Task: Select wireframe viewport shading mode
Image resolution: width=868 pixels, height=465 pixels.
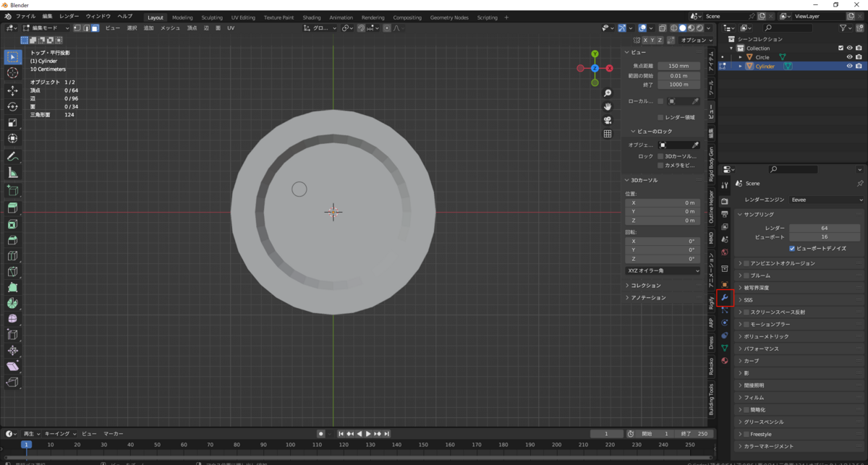Action: tap(673, 27)
